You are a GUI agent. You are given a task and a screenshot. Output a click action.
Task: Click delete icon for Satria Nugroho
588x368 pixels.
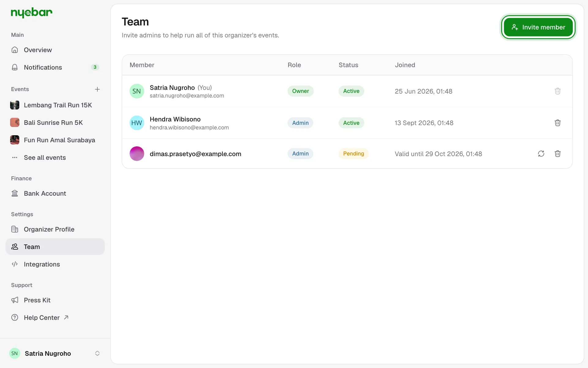[x=558, y=91]
